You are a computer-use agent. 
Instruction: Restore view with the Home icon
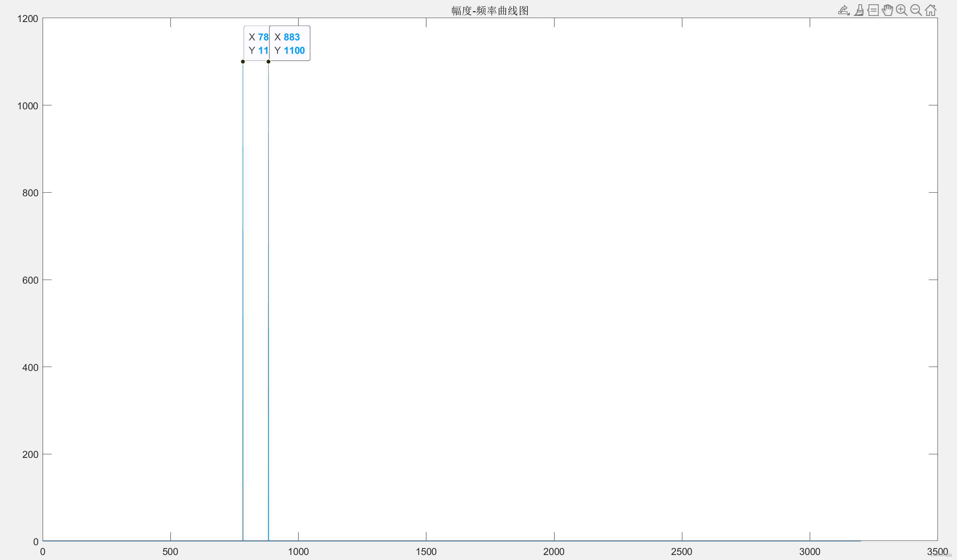tap(930, 10)
